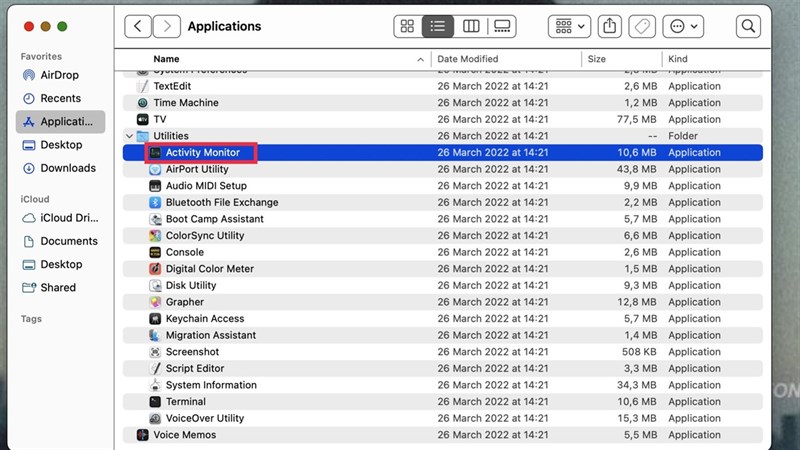The image size is (800, 450).
Task: Select the AirPort Utility icon
Action: point(155,169)
